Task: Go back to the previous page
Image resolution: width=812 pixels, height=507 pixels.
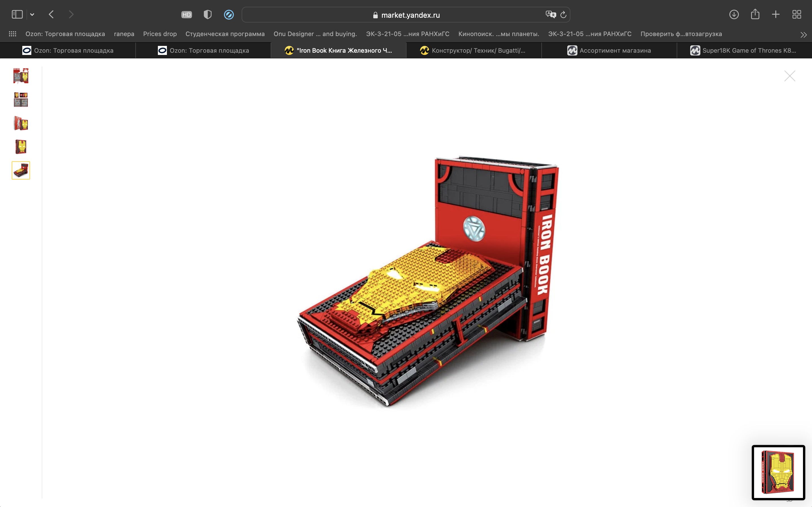Action: coord(51,14)
